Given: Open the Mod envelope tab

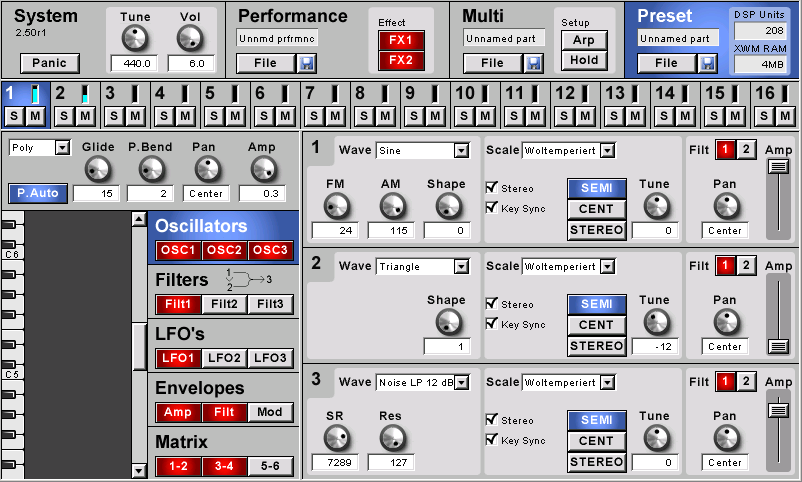Looking at the screenshot, I should (x=270, y=412).
